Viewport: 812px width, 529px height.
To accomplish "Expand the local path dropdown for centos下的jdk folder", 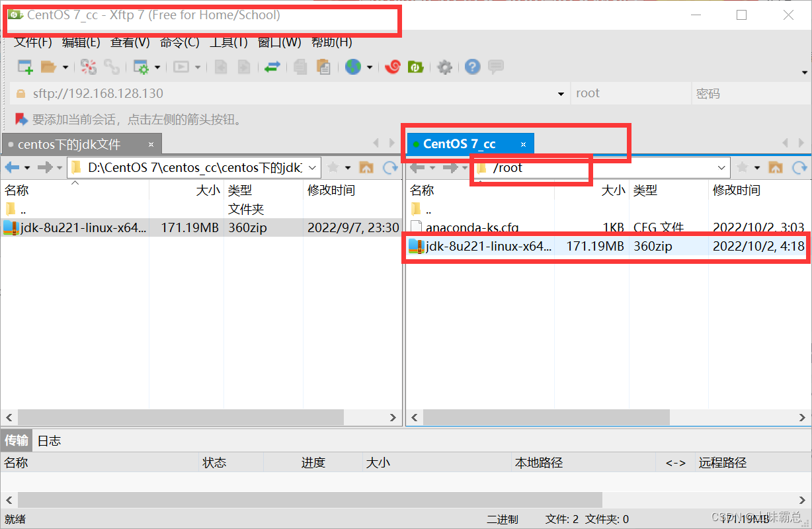I will tap(312, 167).
